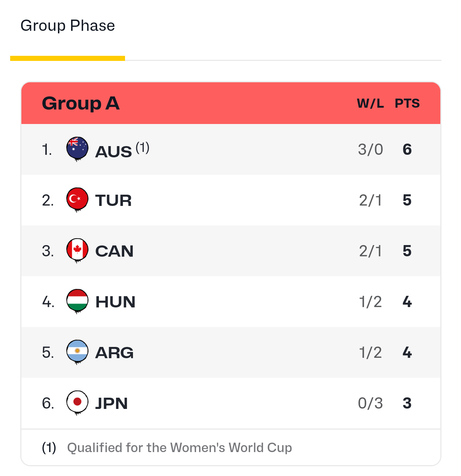This screenshot has height=476, width=461.
Task: Click the Argentina flag icon
Action: pyautogui.click(x=77, y=351)
